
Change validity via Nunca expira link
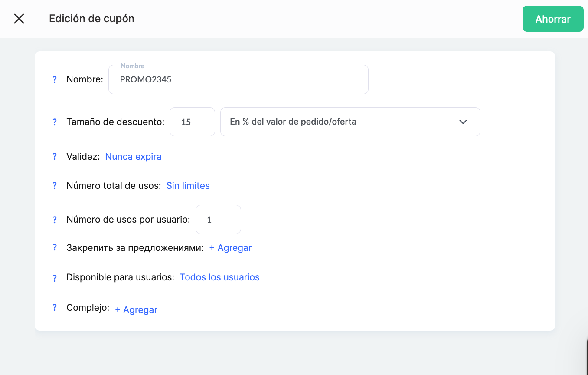(x=133, y=156)
